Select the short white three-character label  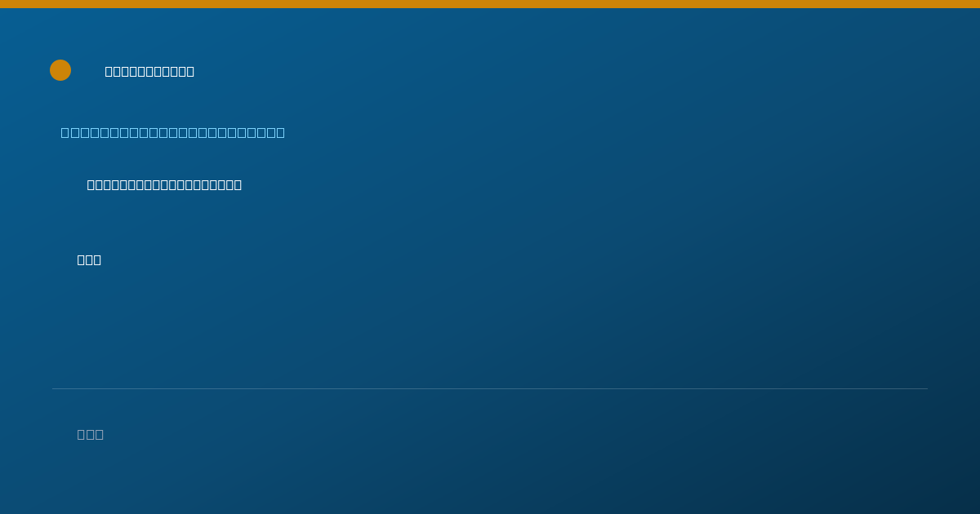pyautogui.click(x=89, y=259)
